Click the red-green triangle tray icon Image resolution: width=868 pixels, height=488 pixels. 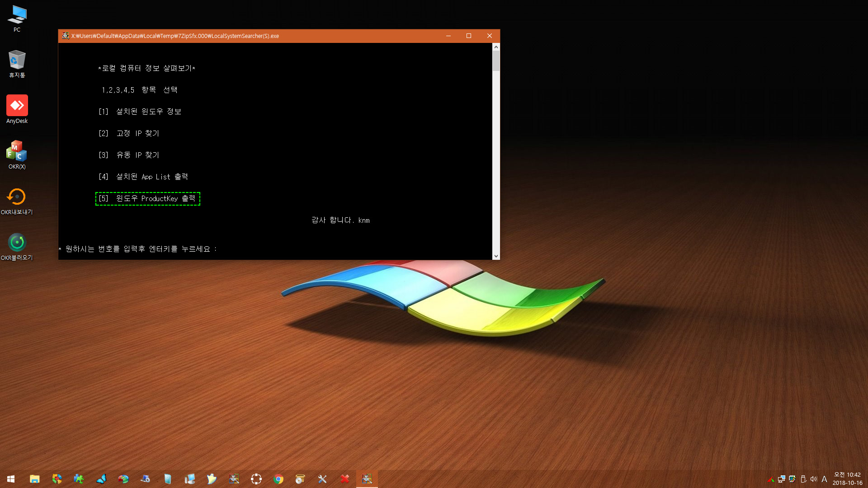tap(771, 479)
